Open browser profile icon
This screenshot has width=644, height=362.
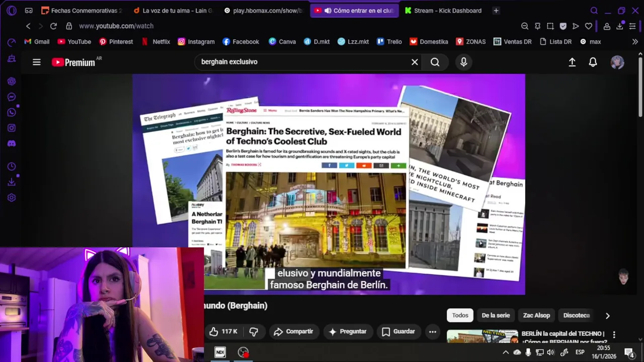[607, 26]
